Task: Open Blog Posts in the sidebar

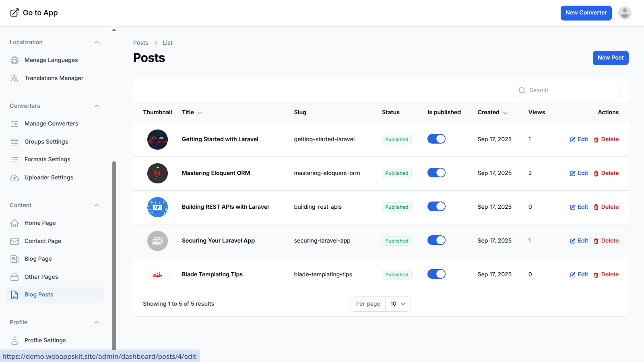Action: (39, 295)
